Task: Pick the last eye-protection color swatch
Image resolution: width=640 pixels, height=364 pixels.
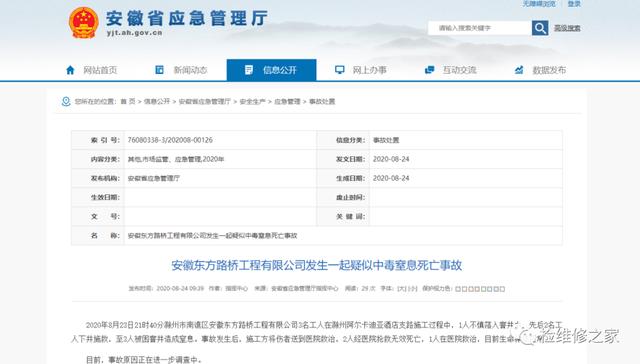Action: 502,289
